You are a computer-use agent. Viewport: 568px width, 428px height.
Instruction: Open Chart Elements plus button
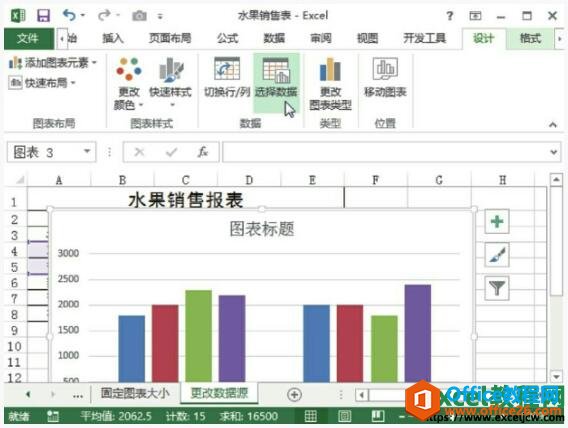pyautogui.click(x=497, y=221)
